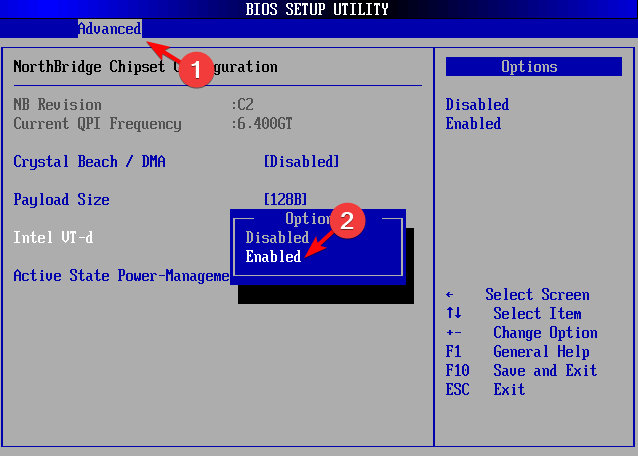Click the General Help entry

point(541,351)
